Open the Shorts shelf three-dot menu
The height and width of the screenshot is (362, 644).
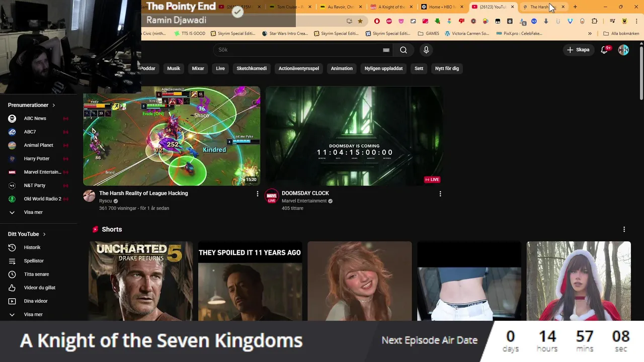pos(624,229)
